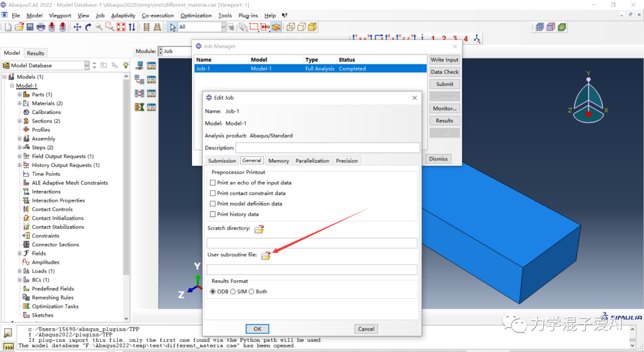Select the SIM results format radio button
Screen dimensions: 644x352
pos(234,292)
